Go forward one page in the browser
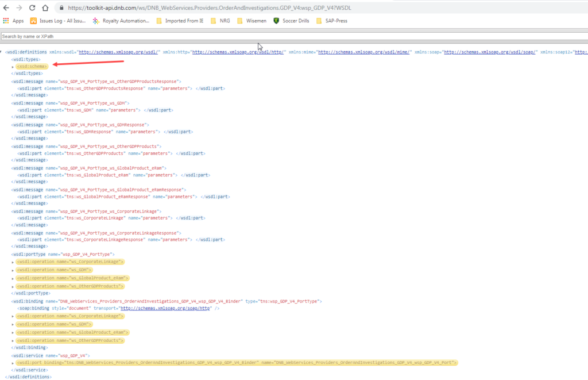 [x=19, y=7]
